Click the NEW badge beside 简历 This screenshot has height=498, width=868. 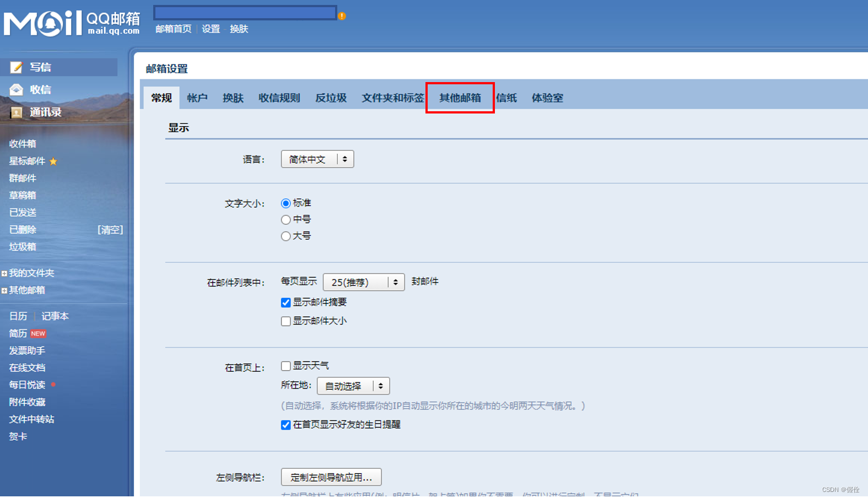[38, 334]
